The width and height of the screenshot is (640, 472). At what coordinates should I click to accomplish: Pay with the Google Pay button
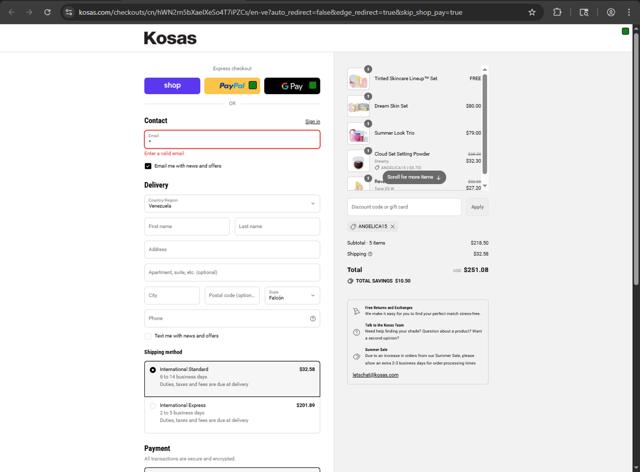pyautogui.click(x=292, y=86)
